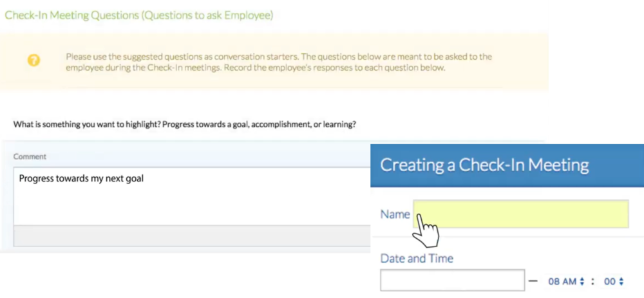Click the colon between hour and minutes
Image resolution: width=644 pixels, height=298 pixels.
pos(592,281)
